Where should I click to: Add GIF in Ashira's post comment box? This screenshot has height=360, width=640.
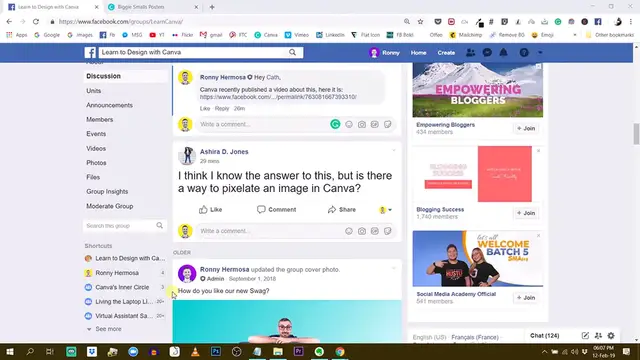[x=375, y=231]
